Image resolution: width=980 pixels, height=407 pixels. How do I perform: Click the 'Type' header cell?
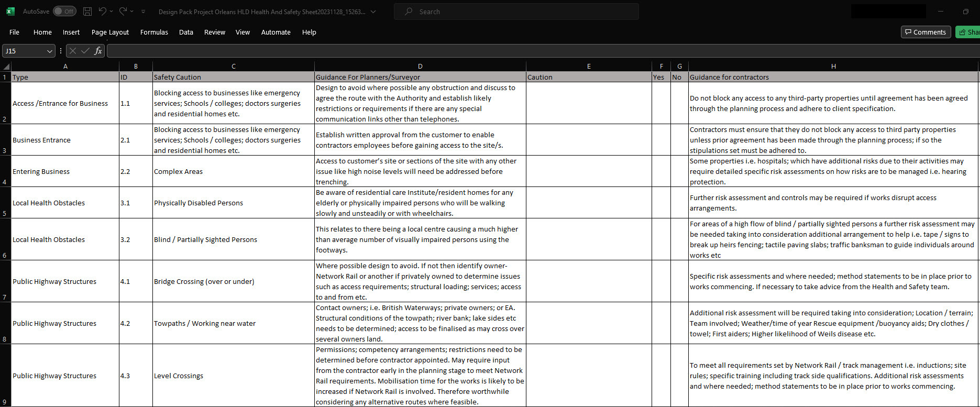[x=65, y=77]
